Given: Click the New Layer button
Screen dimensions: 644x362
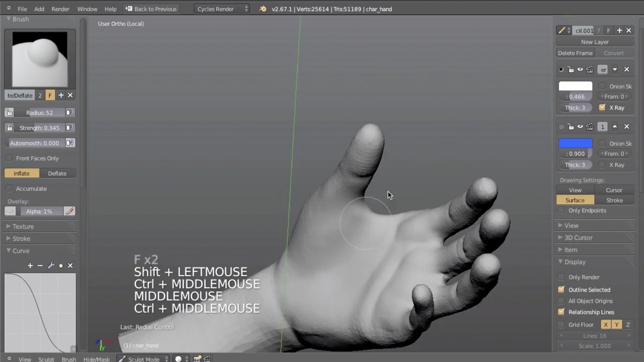Looking at the screenshot, I should coord(594,41).
